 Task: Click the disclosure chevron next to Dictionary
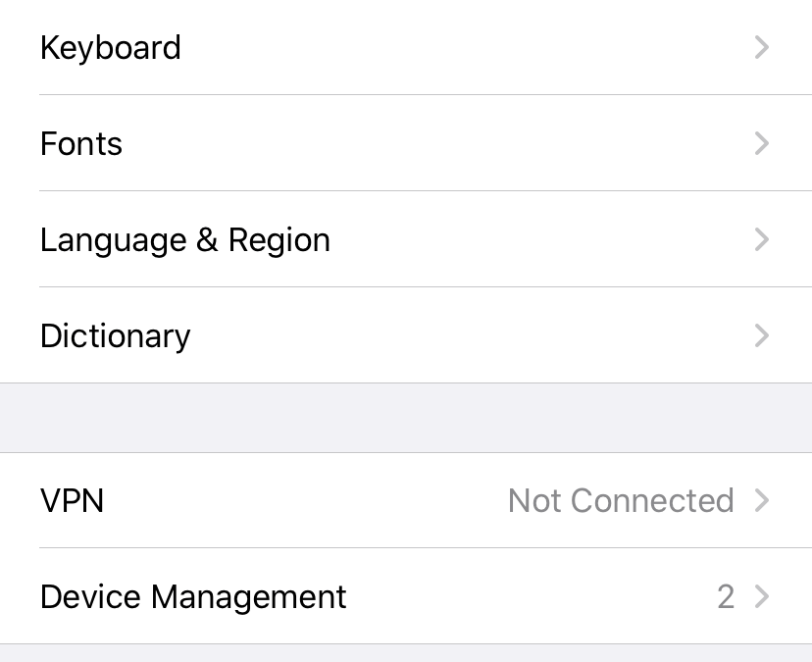pos(762,336)
